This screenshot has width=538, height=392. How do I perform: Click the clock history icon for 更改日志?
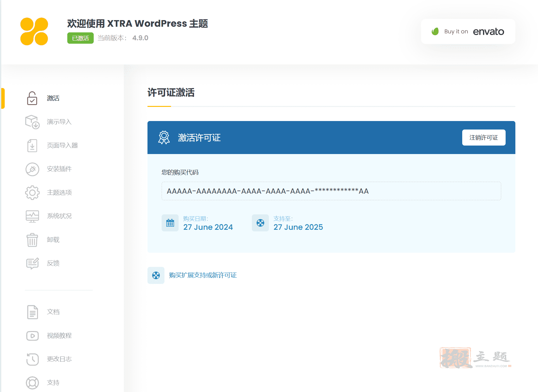coord(32,359)
